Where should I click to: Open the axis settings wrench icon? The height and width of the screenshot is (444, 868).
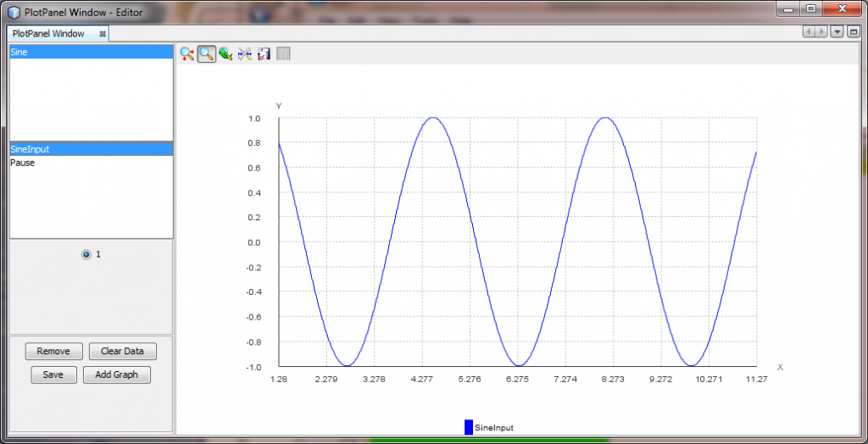point(245,54)
